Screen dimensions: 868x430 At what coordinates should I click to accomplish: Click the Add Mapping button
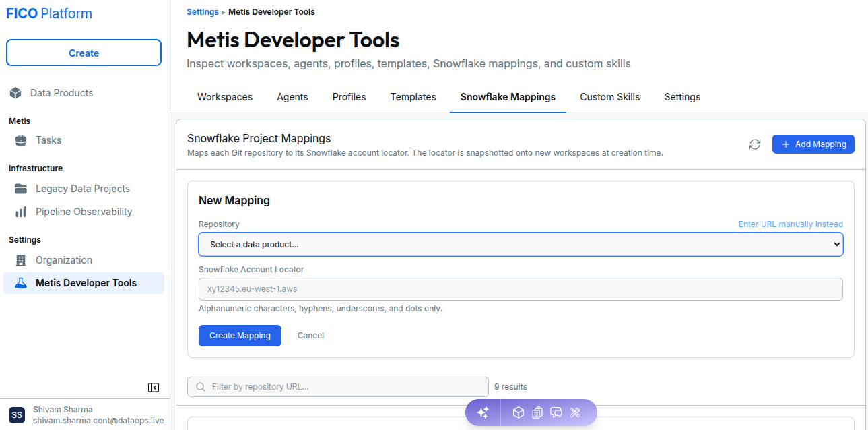(813, 144)
